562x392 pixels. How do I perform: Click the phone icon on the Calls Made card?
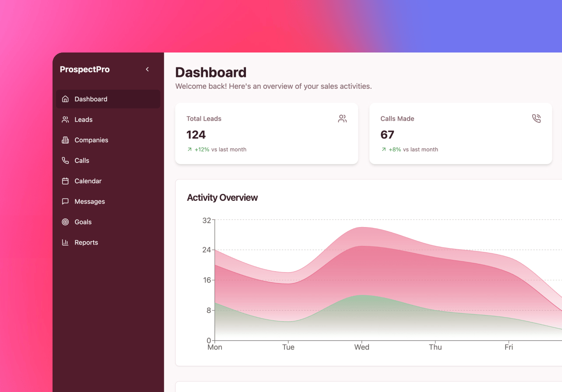click(536, 118)
